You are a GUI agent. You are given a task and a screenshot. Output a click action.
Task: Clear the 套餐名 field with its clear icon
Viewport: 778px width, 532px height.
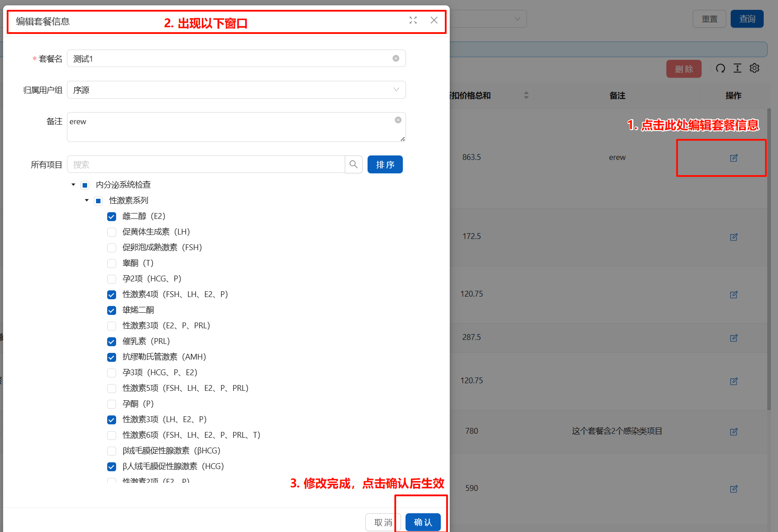click(x=396, y=59)
